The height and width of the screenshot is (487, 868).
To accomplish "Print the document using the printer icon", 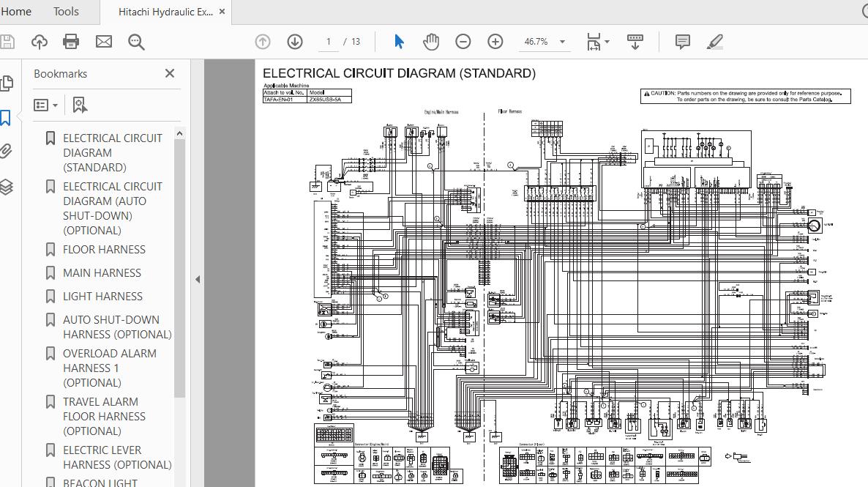I will 71,42.
